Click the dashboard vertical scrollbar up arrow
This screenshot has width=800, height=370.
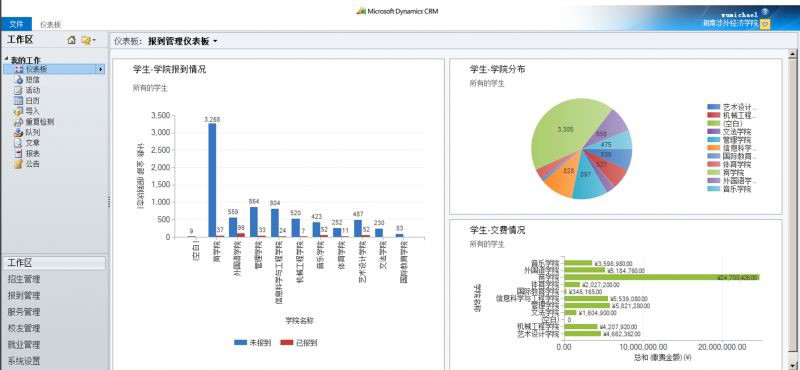coord(792,54)
